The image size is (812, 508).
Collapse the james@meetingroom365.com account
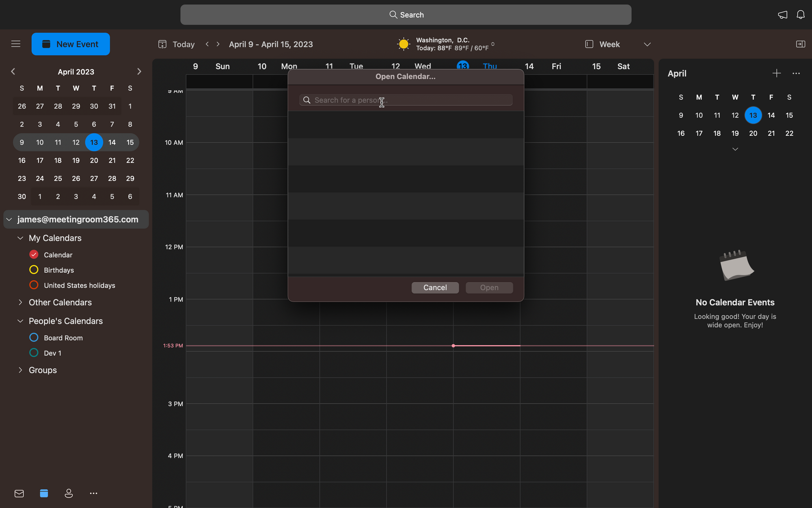pos(9,219)
